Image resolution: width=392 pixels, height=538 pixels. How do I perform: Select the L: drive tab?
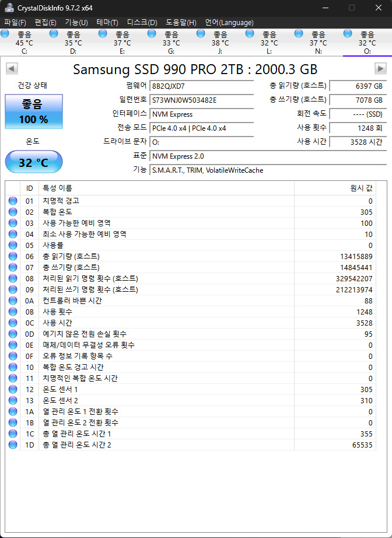click(x=269, y=43)
